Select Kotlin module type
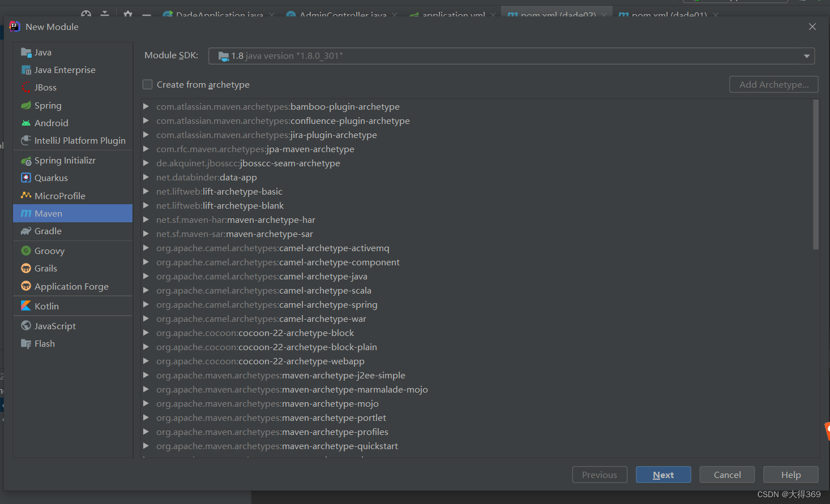 click(x=73, y=306)
